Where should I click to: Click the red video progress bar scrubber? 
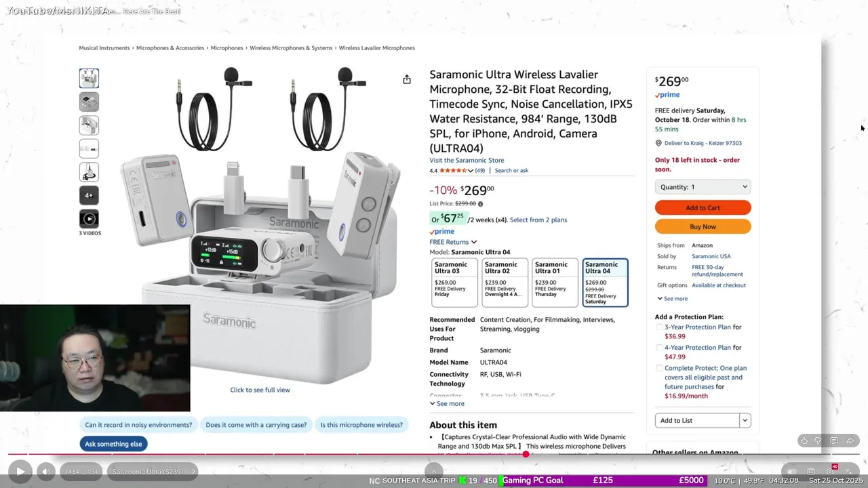coord(526,454)
